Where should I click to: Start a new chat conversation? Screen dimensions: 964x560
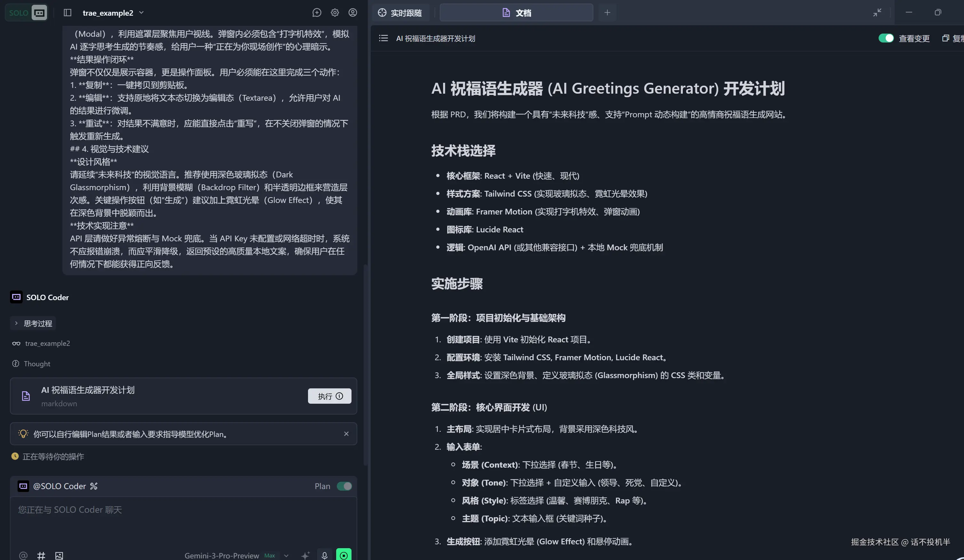click(x=316, y=12)
